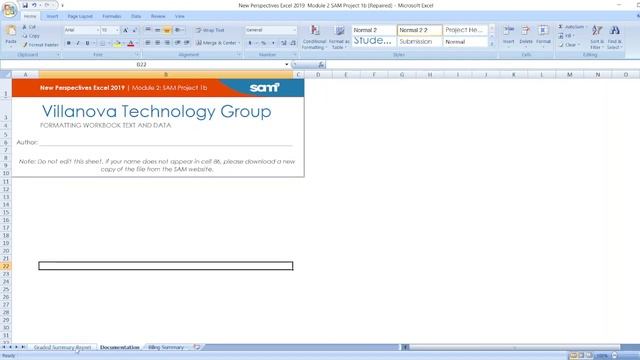Open the text orientation menu
This screenshot has height=360, width=640.
coord(178,30)
